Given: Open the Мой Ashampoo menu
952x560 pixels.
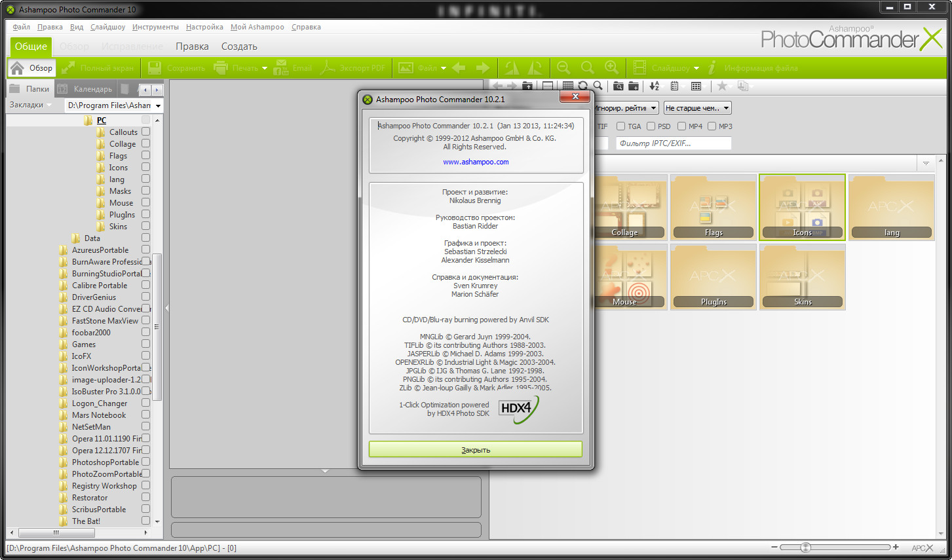Looking at the screenshot, I should (257, 27).
